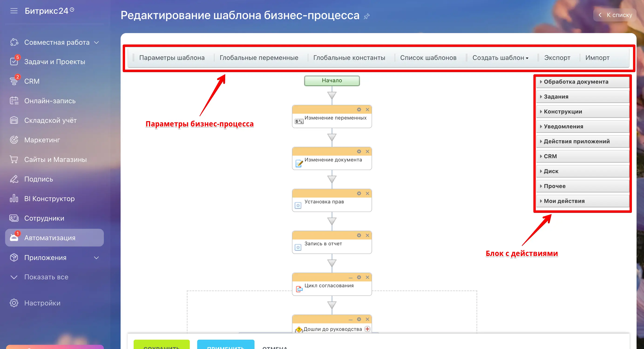The image size is (644, 349).
Task: Open the settings gear on "Изменение переменных" block
Action: coord(359,109)
